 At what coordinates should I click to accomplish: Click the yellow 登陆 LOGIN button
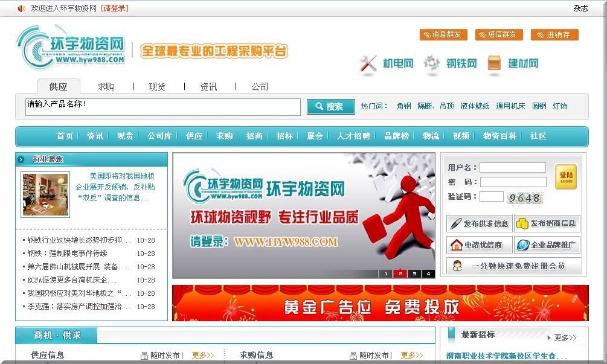coord(565,176)
